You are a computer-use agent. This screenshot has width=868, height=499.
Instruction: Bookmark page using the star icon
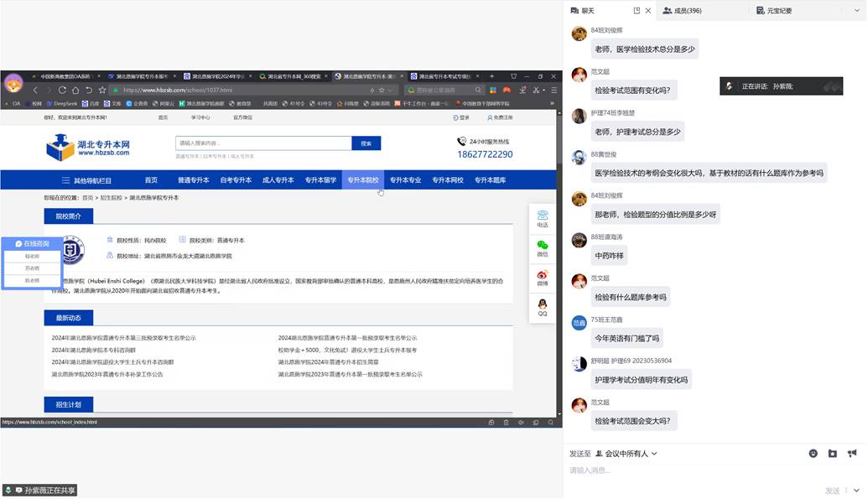(102, 90)
